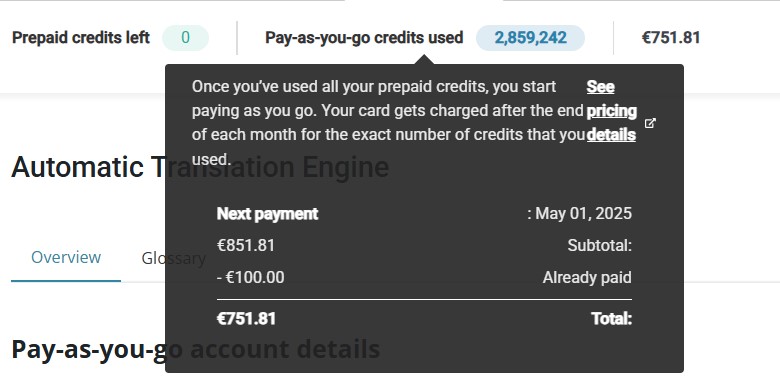Click the Next payment label in tooltip
This screenshot has width=780, height=386.
tap(268, 214)
